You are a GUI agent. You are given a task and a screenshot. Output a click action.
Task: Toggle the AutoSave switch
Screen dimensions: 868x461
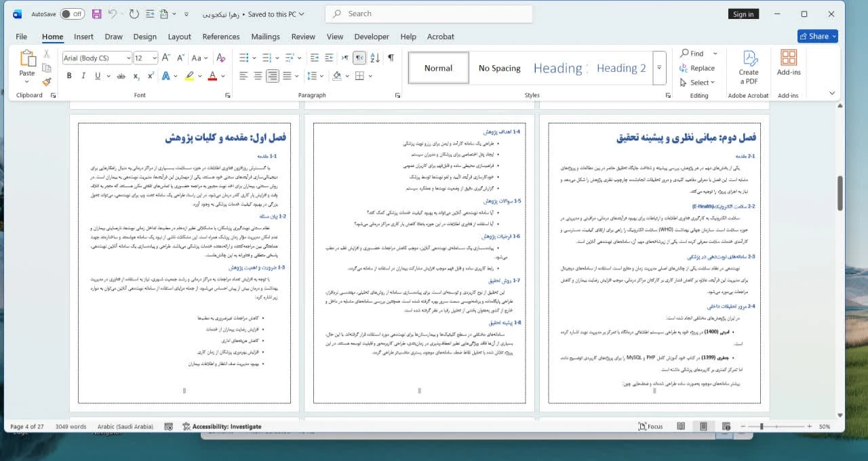click(x=72, y=14)
